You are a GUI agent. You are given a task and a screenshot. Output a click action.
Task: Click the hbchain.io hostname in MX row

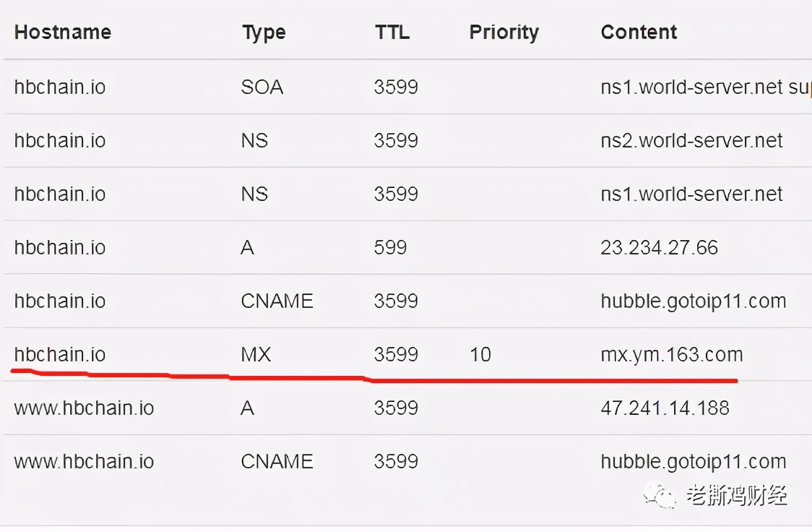[59, 355]
